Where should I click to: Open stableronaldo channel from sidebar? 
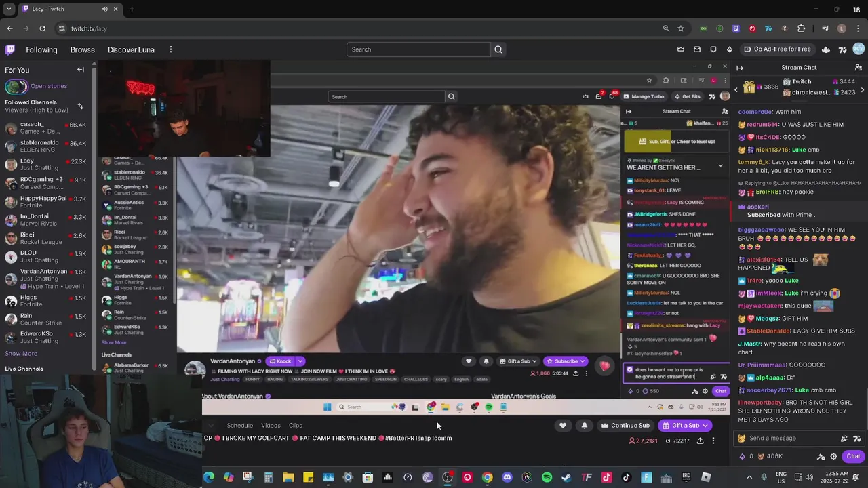[45, 146]
